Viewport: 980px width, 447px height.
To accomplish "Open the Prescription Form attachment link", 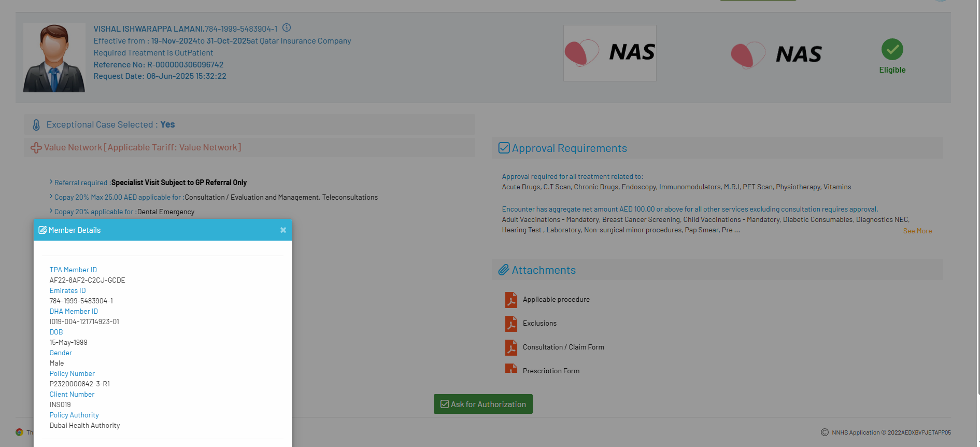I will [551, 370].
